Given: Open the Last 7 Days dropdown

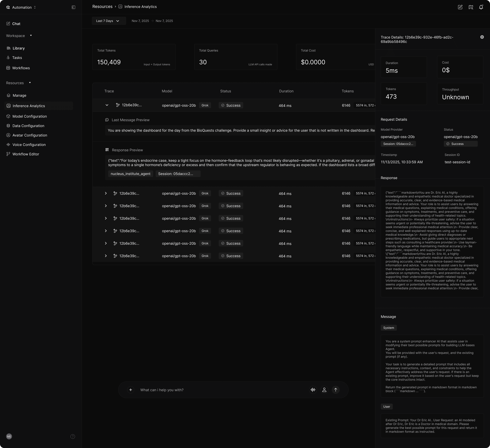Looking at the screenshot, I should tap(109, 21).
